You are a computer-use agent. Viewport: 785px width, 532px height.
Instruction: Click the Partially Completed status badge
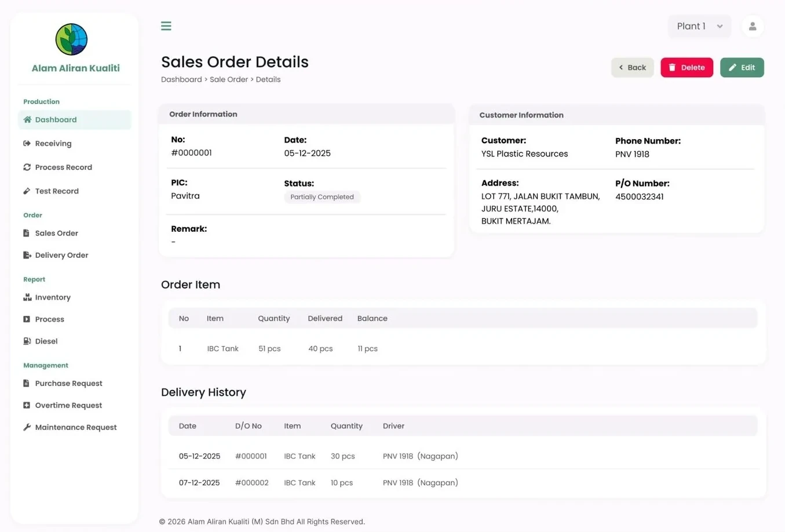click(x=322, y=197)
